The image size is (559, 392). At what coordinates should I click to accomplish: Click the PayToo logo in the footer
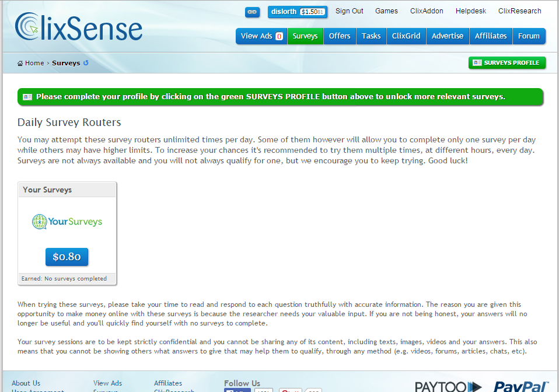point(447,386)
